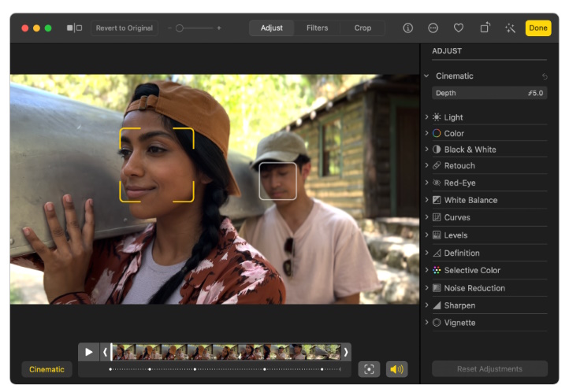Click the focus tracking icon below video
This screenshot has height=392, width=569.
coord(368,369)
